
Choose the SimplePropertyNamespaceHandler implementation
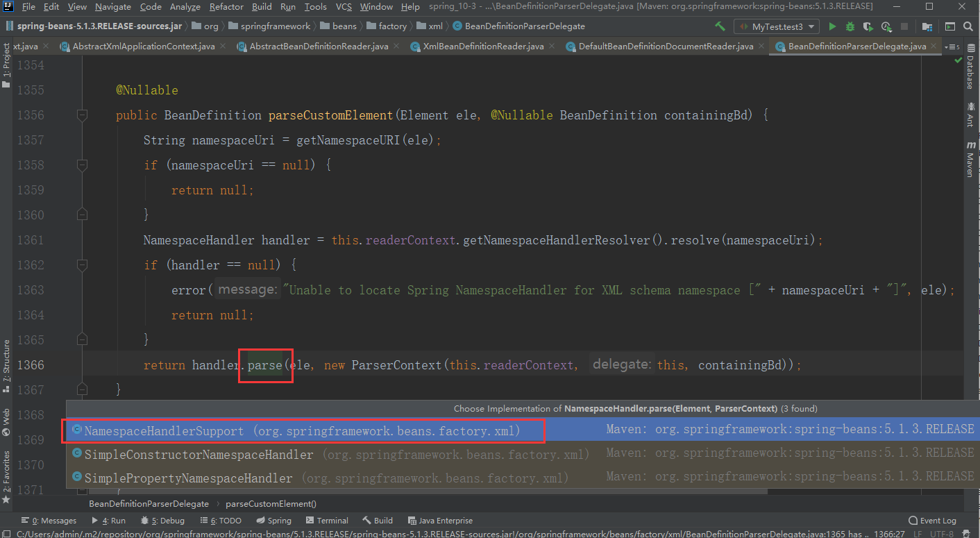tap(521, 478)
